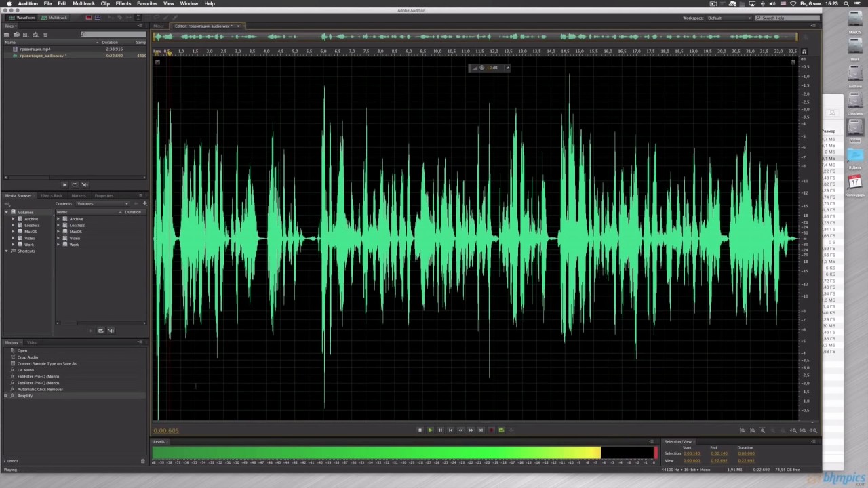Switch to Multitrack view
This screenshot has width=868, height=488.
54,18
